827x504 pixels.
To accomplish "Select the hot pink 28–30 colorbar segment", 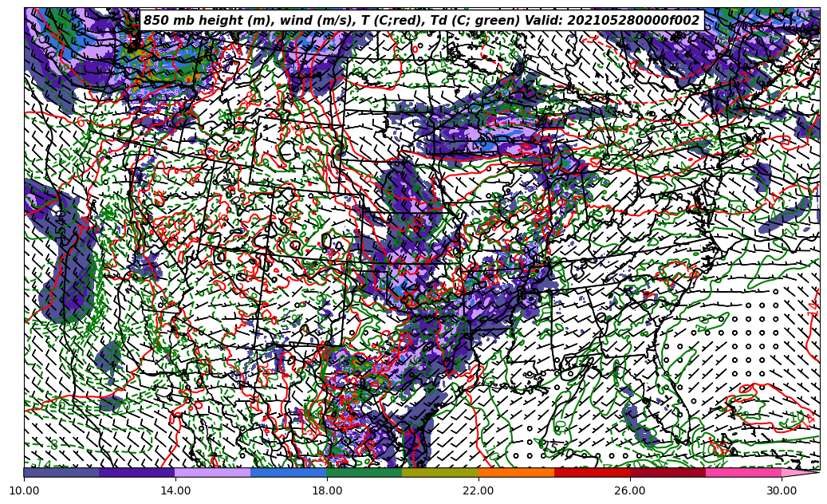I will (744, 472).
